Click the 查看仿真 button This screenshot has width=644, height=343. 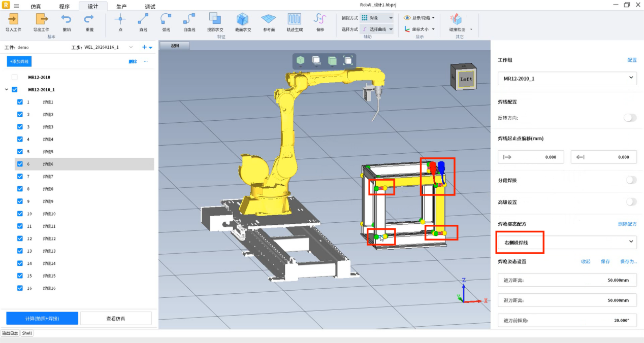coord(116,319)
